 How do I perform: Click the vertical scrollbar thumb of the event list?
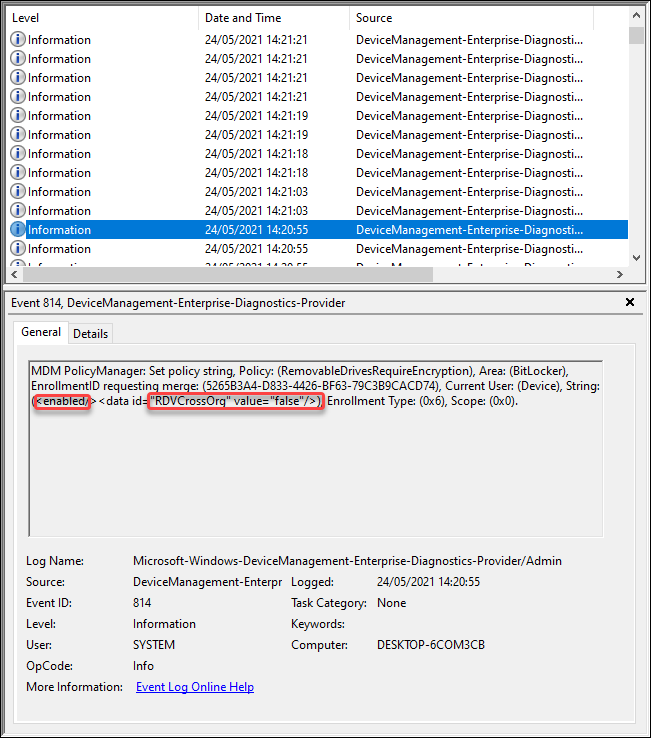click(x=636, y=35)
